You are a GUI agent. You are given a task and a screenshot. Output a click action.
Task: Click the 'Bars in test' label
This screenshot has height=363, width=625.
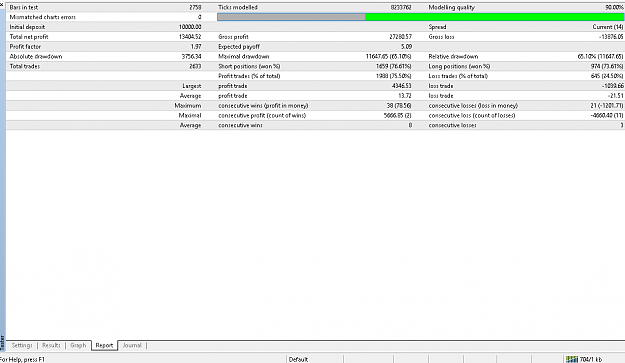tap(24, 7)
